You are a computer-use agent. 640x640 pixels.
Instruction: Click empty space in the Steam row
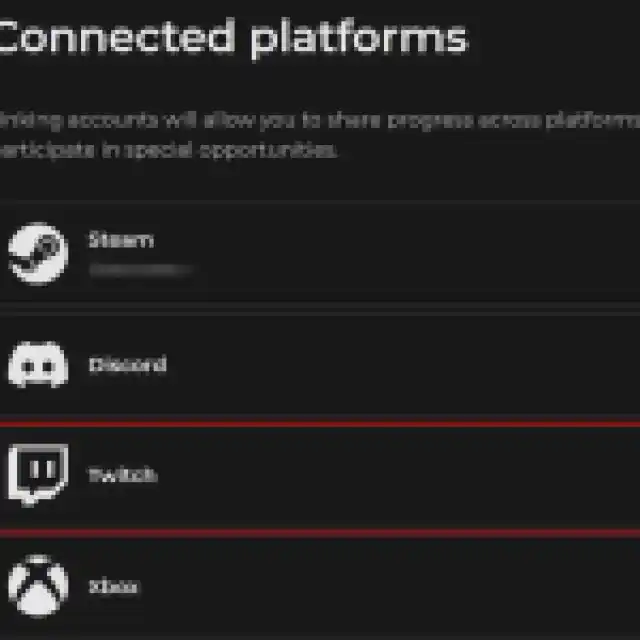point(420,253)
